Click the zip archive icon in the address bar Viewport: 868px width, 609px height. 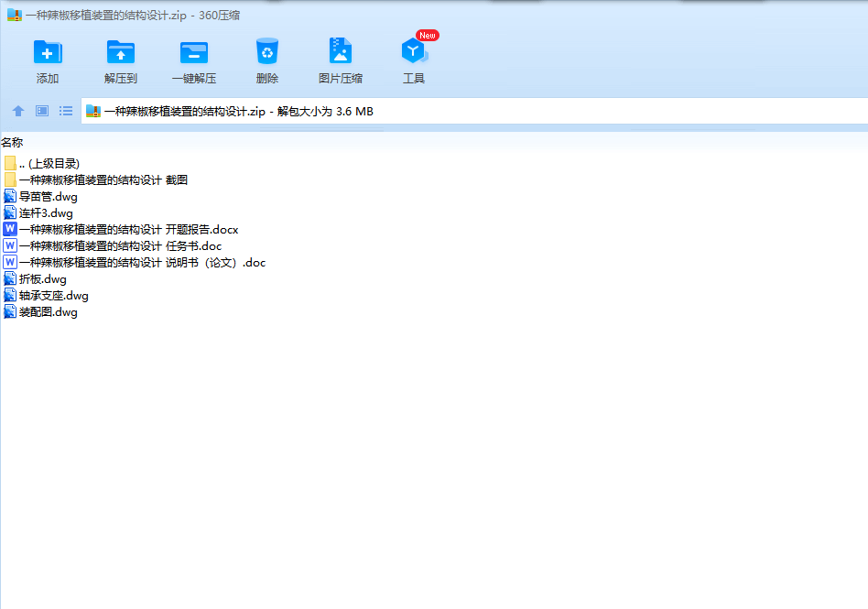click(93, 112)
